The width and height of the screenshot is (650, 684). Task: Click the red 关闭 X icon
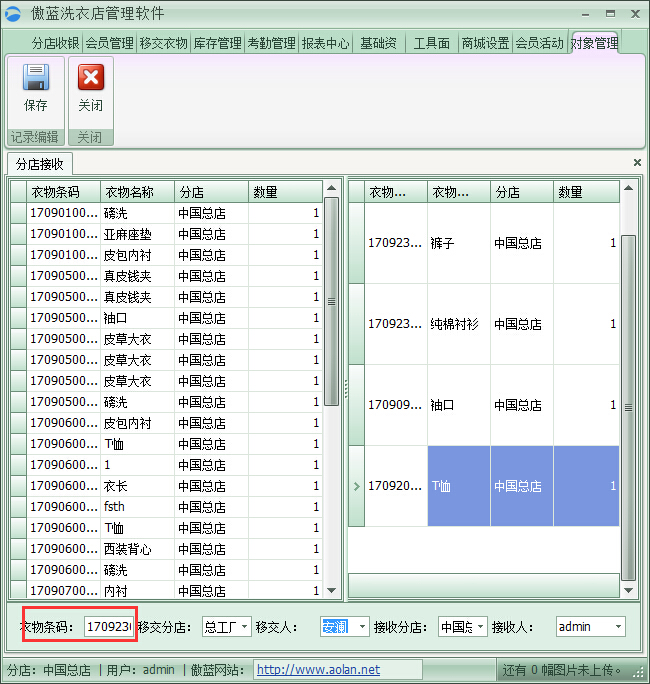coord(91,77)
